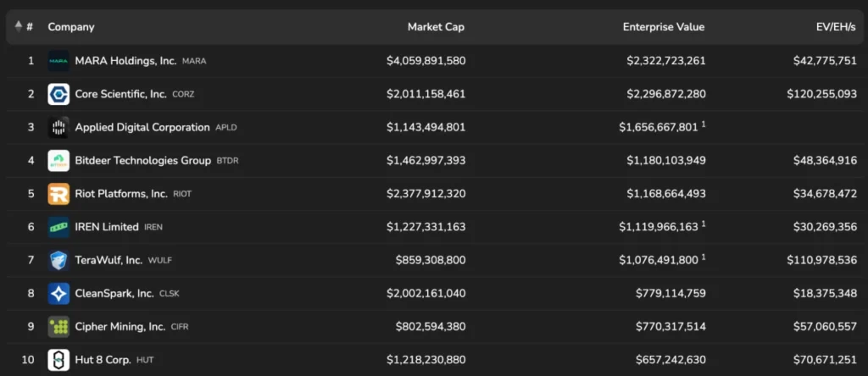Image resolution: width=868 pixels, height=376 pixels.
Task: Click the MARA Holdings logo icon
Action: tap(58, 61)
